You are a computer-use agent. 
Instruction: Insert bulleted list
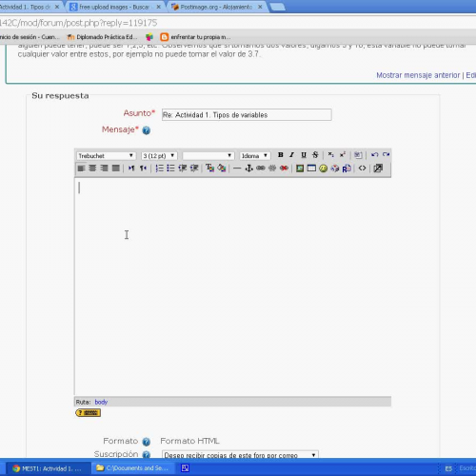(x=170, y=169)
